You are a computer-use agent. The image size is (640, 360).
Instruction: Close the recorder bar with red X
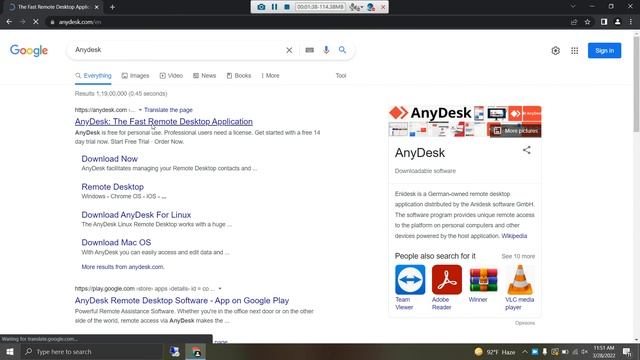[x=383, y=7]
